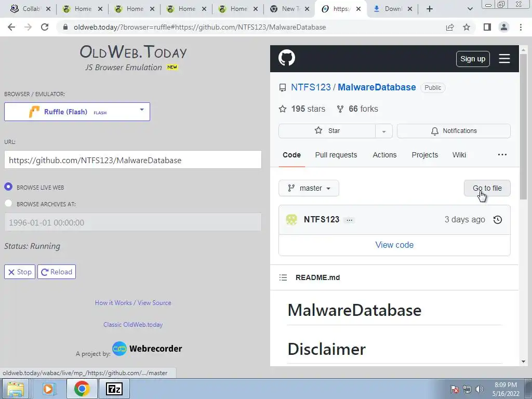The height and width of the screenshot is (399, 532).
Task: Open Chrome's three-dot menu
Action: [x=521, y=27]
